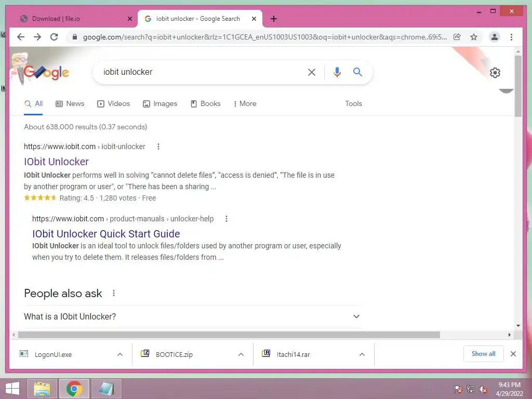Start voice search with the microphone
The width and height of the screenshot is (532, 399).
point(337,72)
